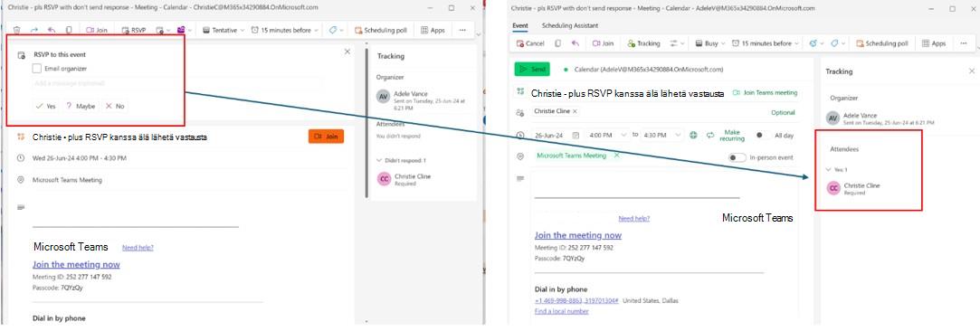Open Christie's 15 minutes before reminder dropdown
Screen dimensions: 980x331
(285, 30)
